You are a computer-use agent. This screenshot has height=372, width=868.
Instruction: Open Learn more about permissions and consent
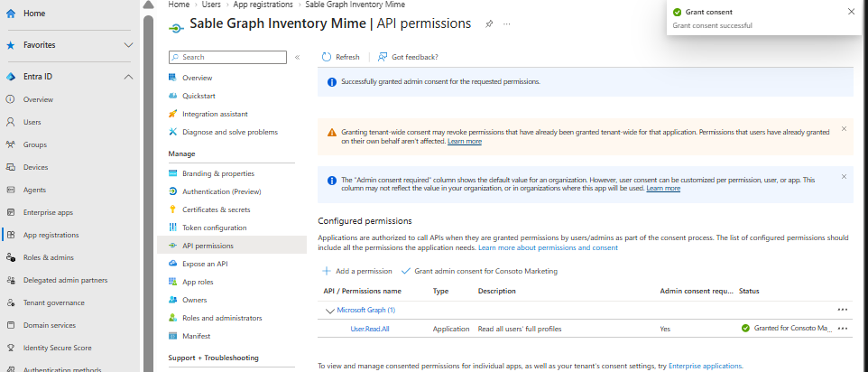548,248
